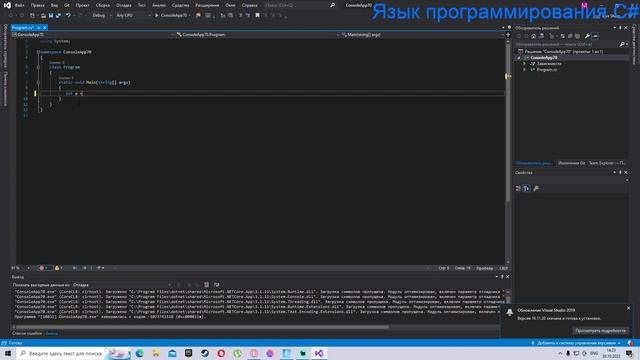Screen dimensions: 640x360
Task: Click the bookmark toggle toolbar icon
Action: pos(257,16)
